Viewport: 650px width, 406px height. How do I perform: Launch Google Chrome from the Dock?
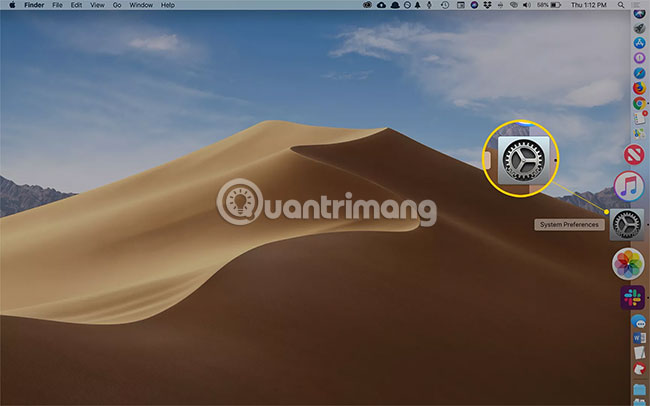(639, 103)
